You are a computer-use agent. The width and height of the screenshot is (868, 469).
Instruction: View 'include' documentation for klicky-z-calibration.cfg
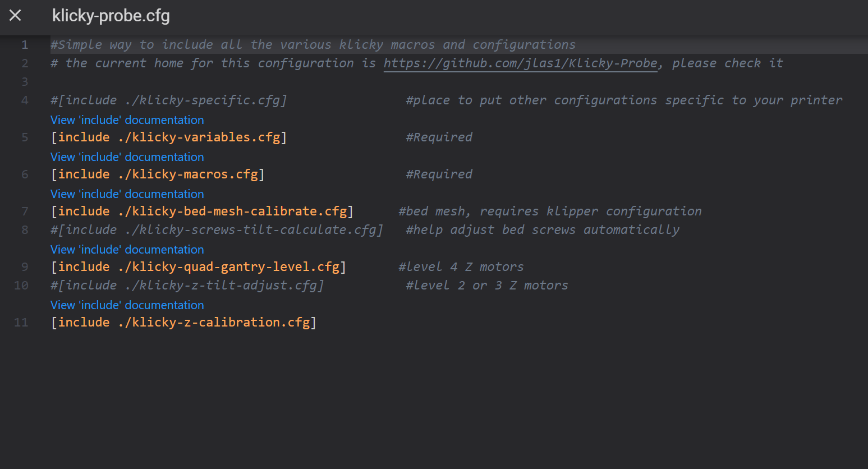point(127,305)
